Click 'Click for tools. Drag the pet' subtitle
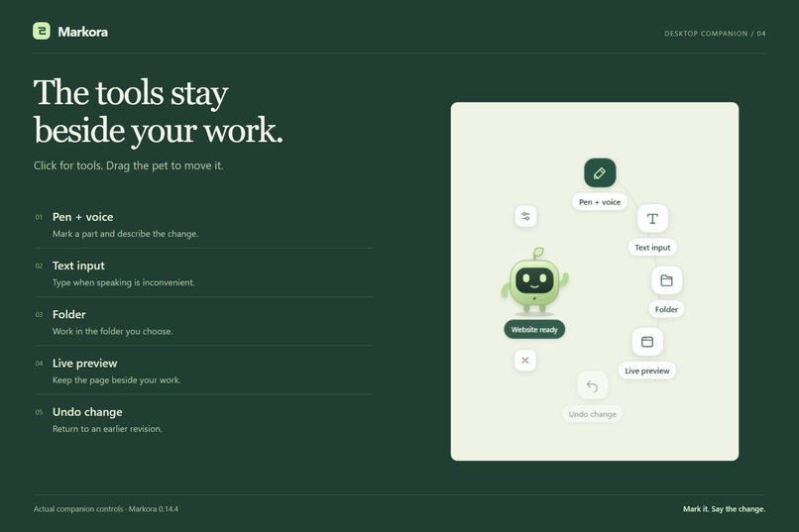799x532 pixels. [129, 165]
